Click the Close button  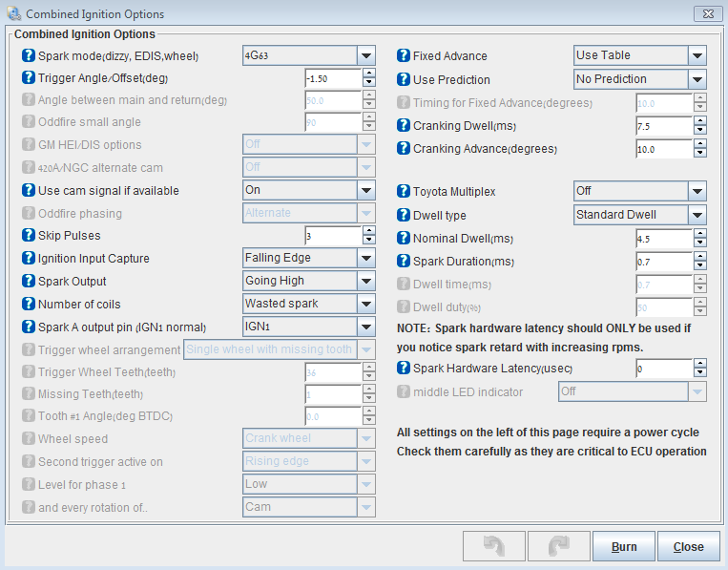pyautogui.click(x=689, y=546)
